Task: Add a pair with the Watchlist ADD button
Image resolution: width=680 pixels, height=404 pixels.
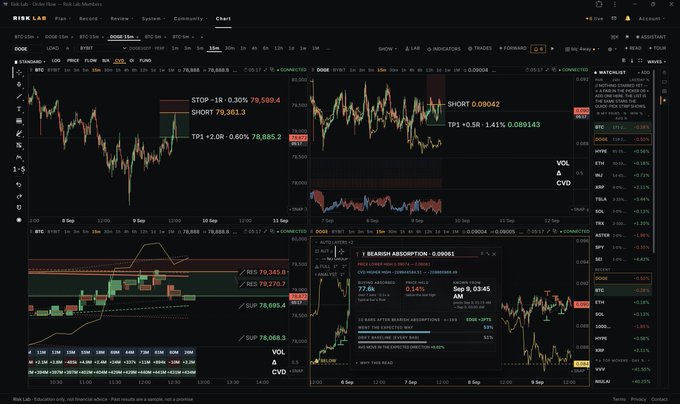Action: tap(644, 72)
